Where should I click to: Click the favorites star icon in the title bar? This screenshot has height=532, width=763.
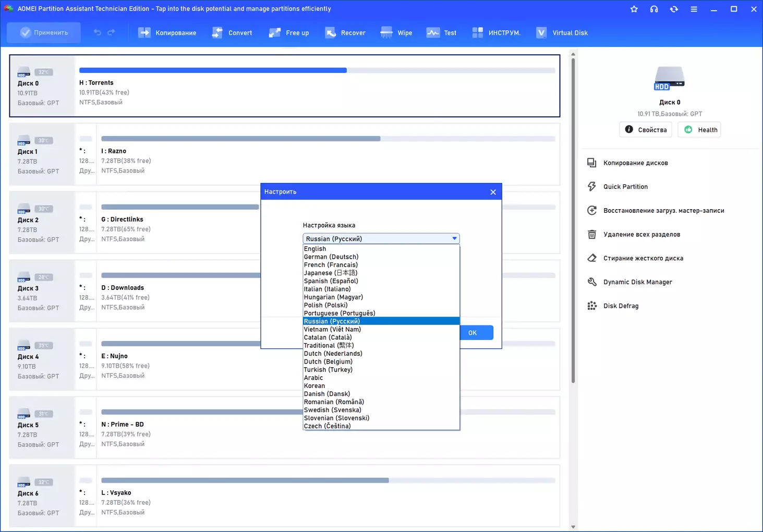pos(634,9)
